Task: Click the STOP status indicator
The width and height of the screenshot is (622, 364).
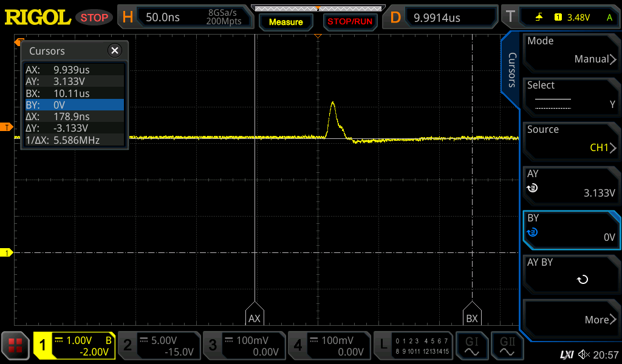Action: point(94,18)
